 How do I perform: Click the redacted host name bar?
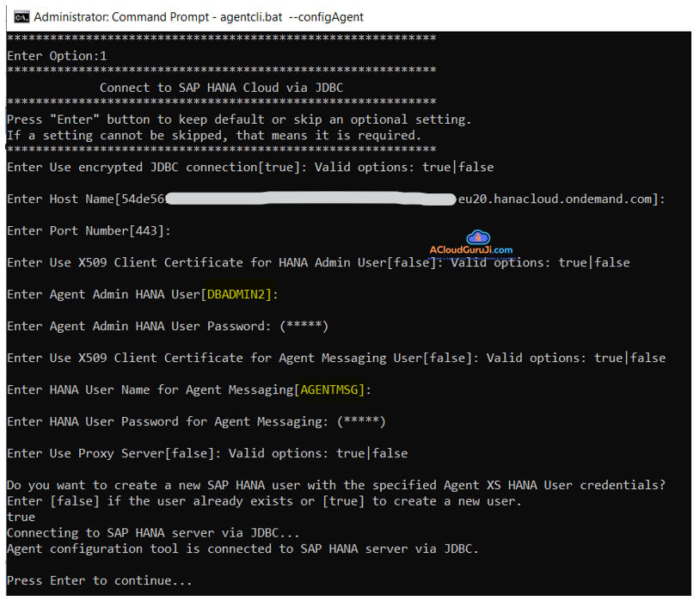click(x=310, y=199)
